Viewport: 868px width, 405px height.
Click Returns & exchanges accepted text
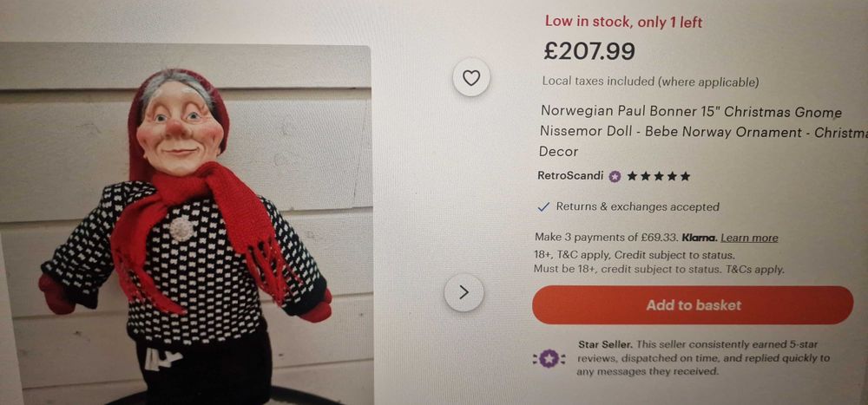(637, 207)
